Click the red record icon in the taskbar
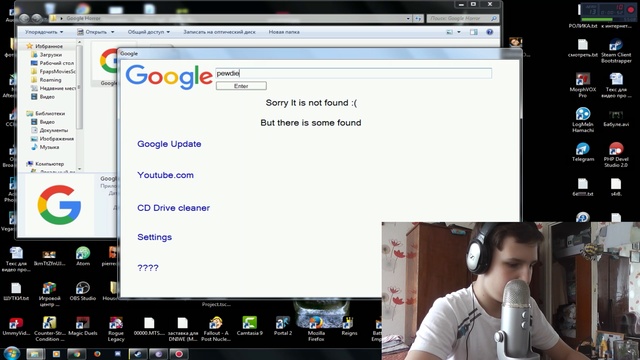 (x=179, y=354)
